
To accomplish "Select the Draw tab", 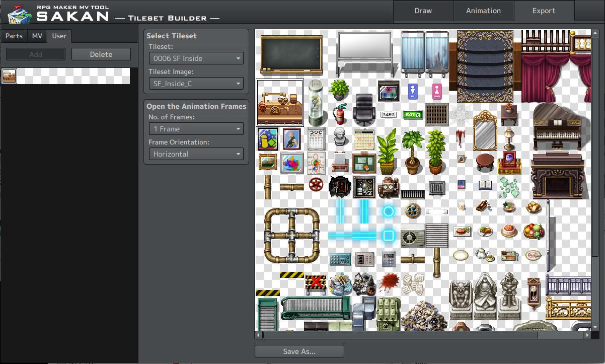I will 423,11.
